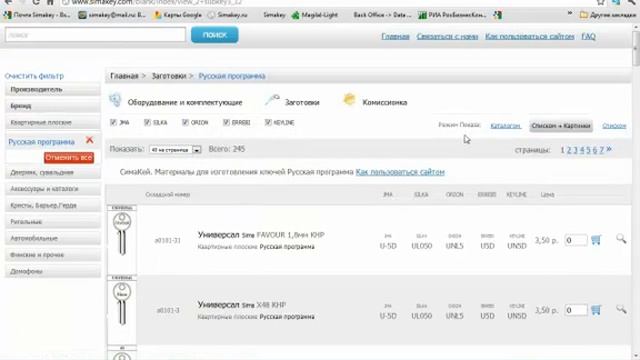Open Универсал Sima FAVOUR product title

click(x=261, y=235)
